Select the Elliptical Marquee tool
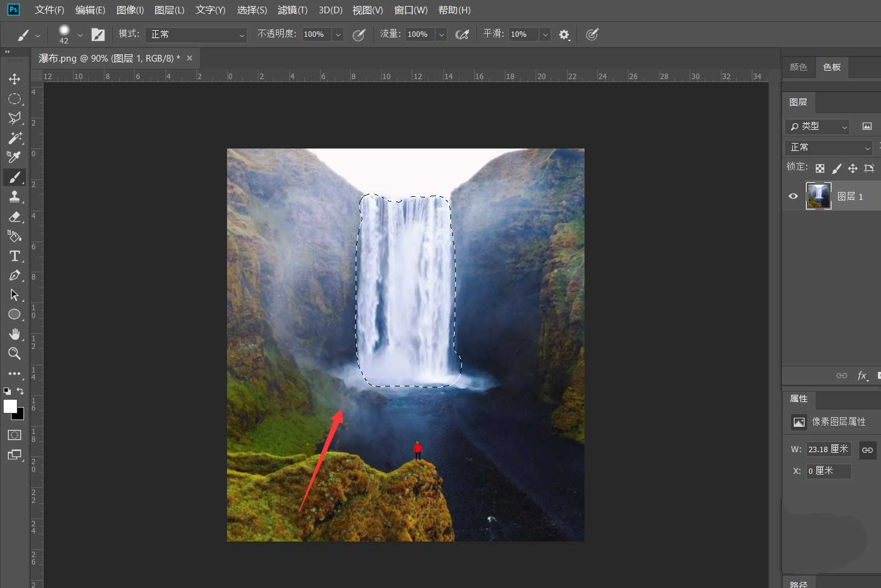881x588 pixels. [14, 99]
